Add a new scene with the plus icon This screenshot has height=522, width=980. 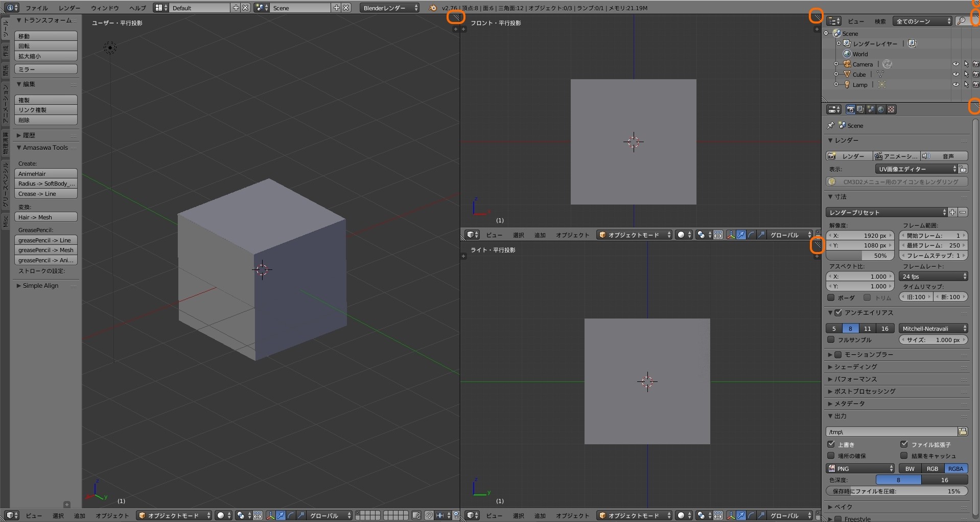pos(336,8)
